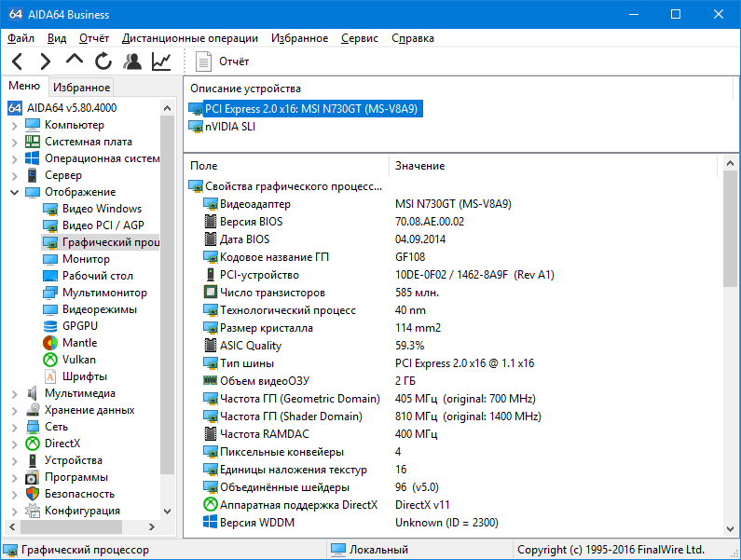
Task: Click the Программы icon in the tree
Action: (33, 477)
